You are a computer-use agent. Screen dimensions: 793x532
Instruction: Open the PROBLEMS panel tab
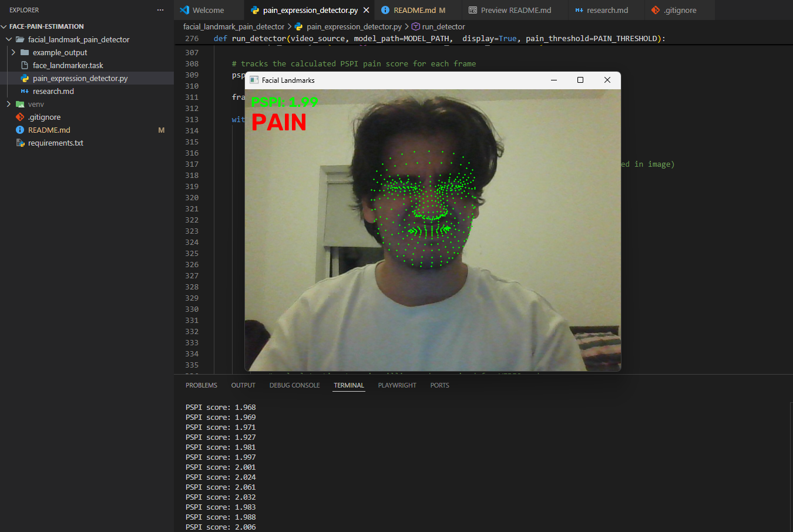201,385
